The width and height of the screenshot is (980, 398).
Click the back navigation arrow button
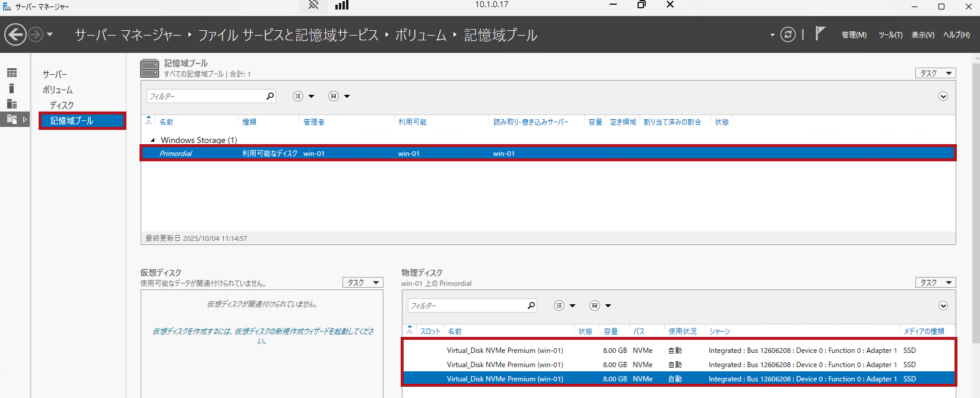tap(15, 34)
